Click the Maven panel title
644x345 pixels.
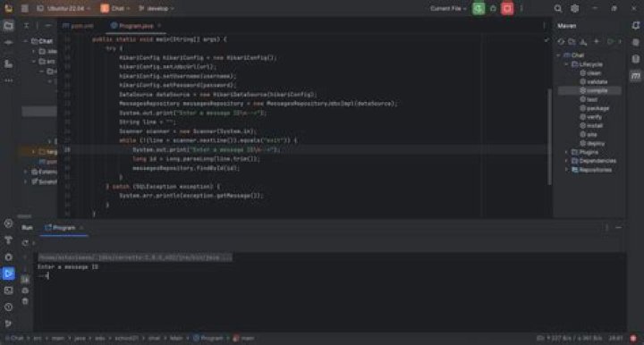tap(567, 26)
